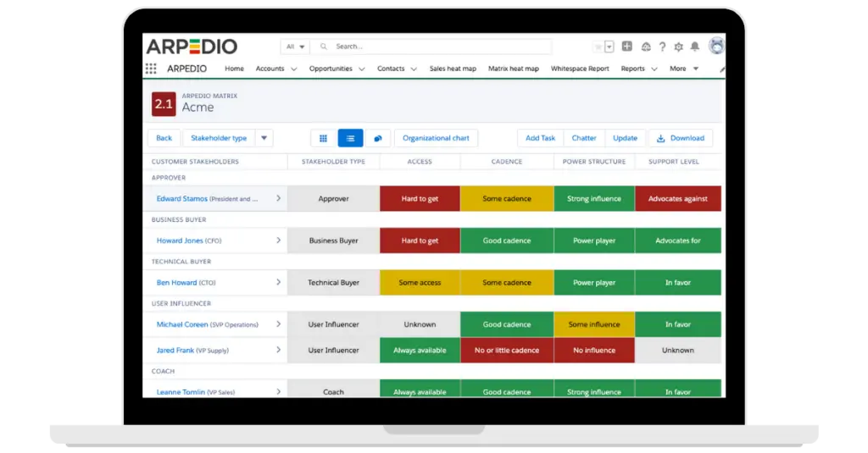Screen dimensions: 868x453
Task: Click the ARPEDIO logo
Action: tap(192, 47)
